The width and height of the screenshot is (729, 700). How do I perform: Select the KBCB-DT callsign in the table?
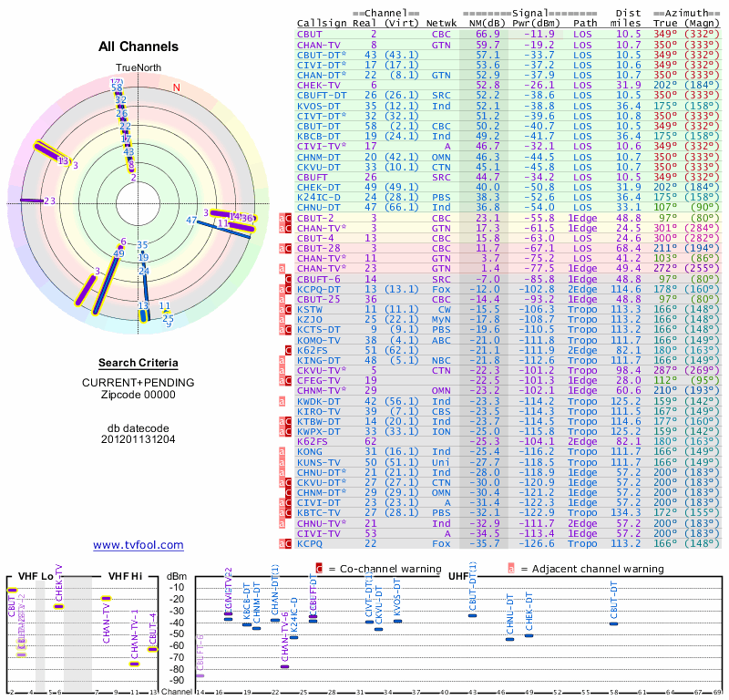coord(319,137)
